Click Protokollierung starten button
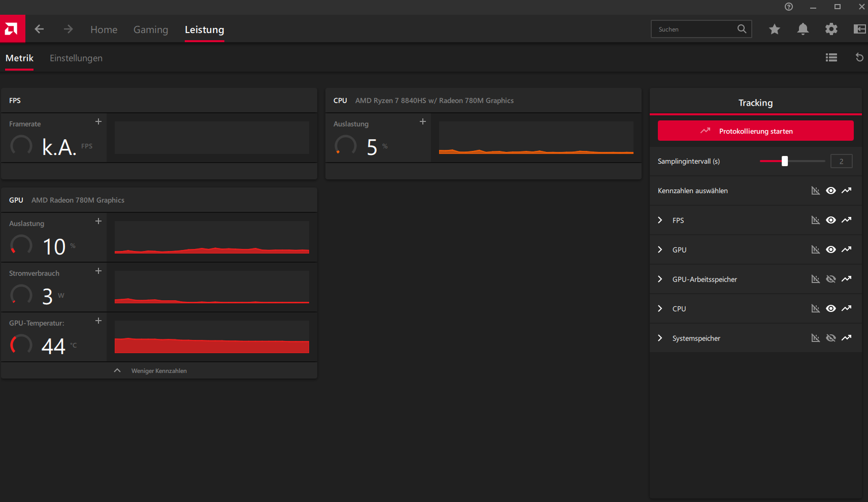Screen dimensions: 868x502 [x=756, y=131]
